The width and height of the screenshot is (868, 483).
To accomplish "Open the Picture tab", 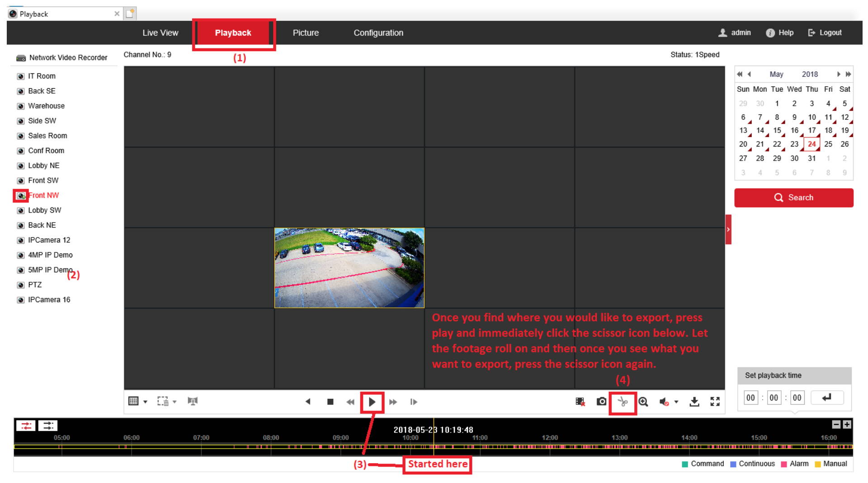I will pyautogui.click(x=306, y=33).
